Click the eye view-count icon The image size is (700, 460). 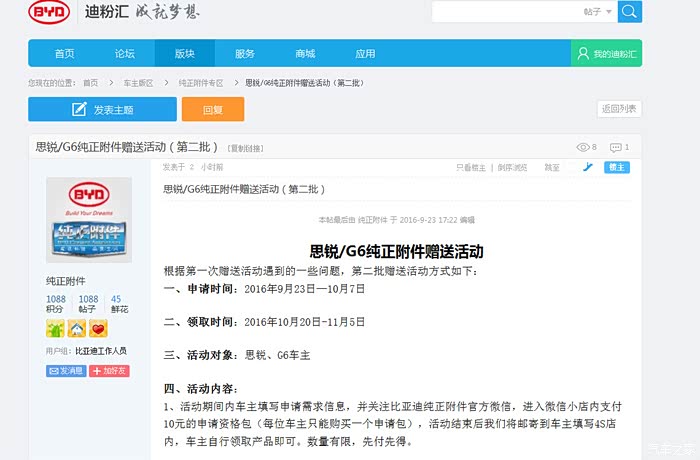(x=582, y=147)
